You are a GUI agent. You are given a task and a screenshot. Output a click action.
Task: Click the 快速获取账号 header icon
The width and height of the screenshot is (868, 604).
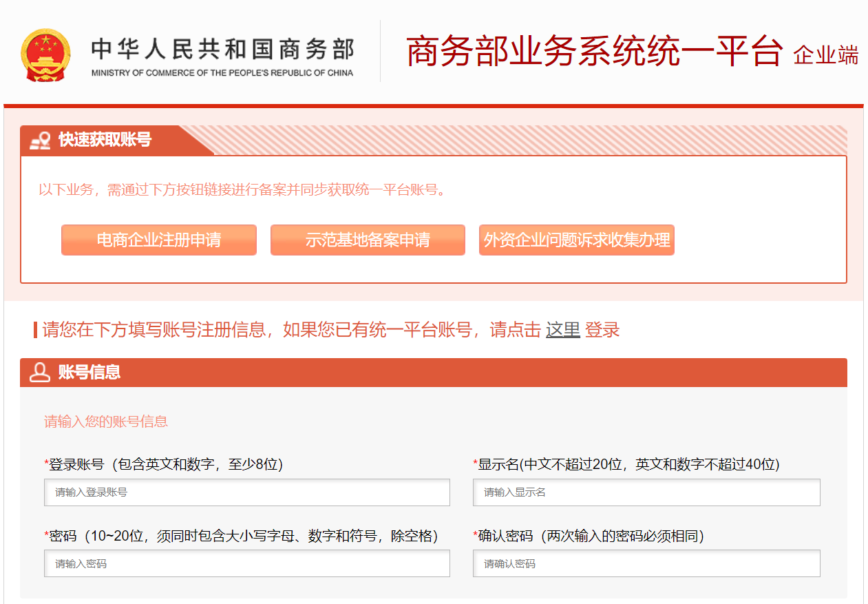(x=41, y=140)
